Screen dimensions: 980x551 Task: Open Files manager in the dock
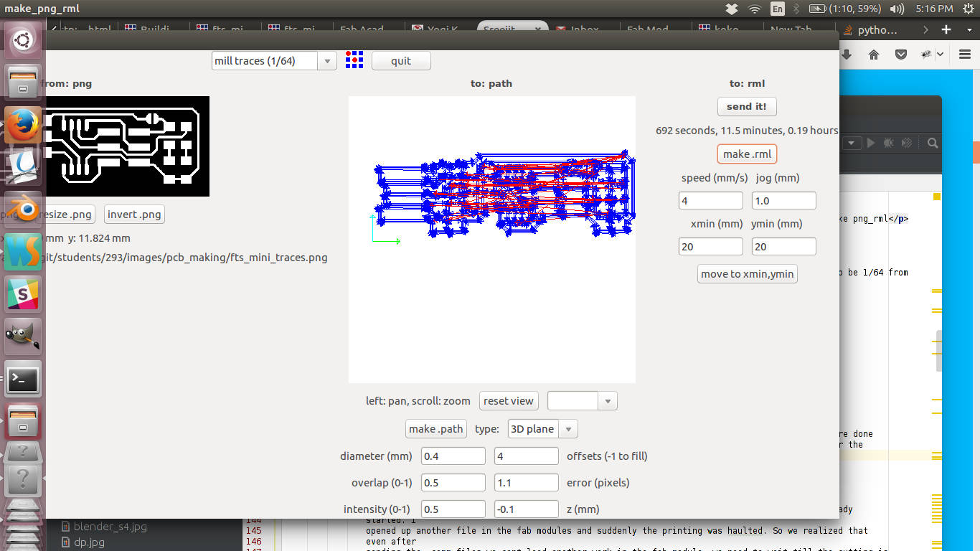pos(23,84)
